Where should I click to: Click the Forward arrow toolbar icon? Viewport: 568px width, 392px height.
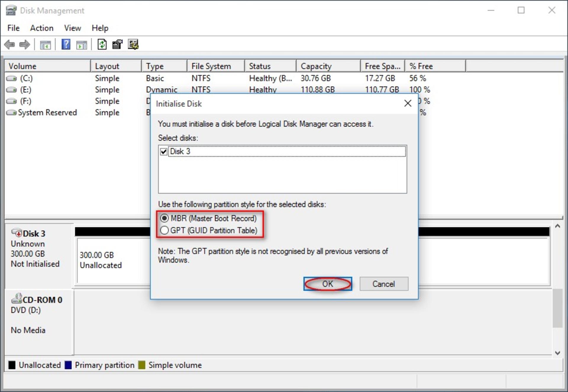pos(25,45)
